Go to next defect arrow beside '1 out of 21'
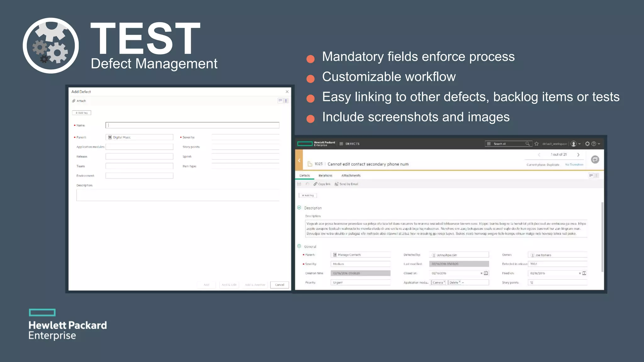This screenshot has height=362, width=644. pyautogui.click(x=578, y=155)
